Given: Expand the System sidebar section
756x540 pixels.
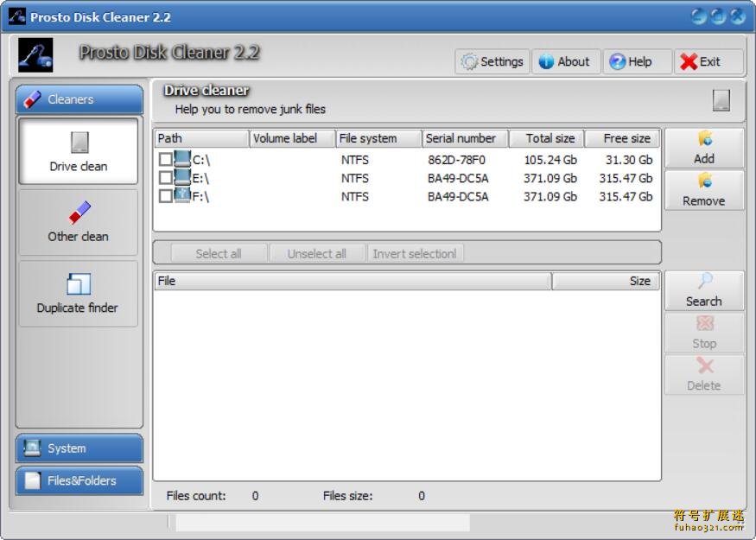Looking at the screenshot, I should click(79, 448).
